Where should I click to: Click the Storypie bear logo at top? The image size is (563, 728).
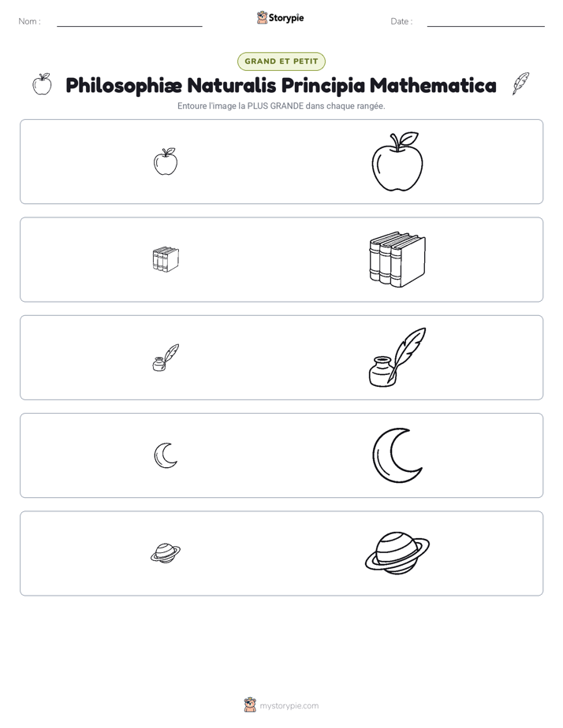tap(263, 17)
